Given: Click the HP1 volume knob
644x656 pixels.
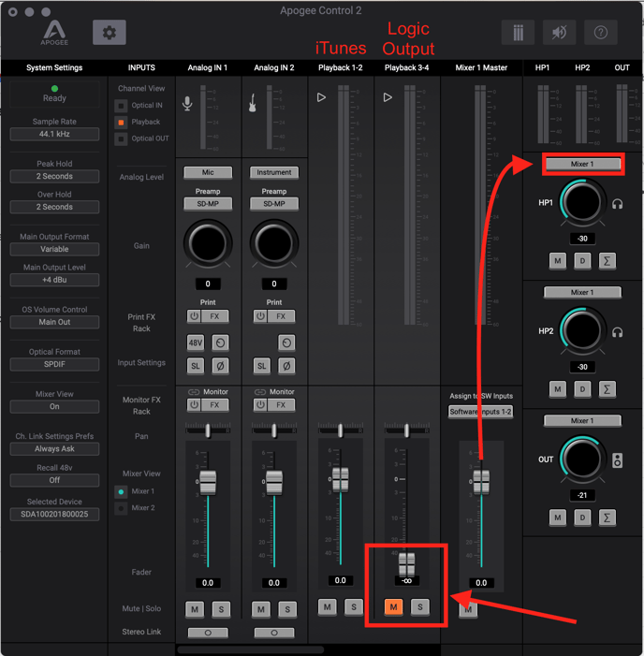Looking at the screenshot, I should [x=582, y=202].
